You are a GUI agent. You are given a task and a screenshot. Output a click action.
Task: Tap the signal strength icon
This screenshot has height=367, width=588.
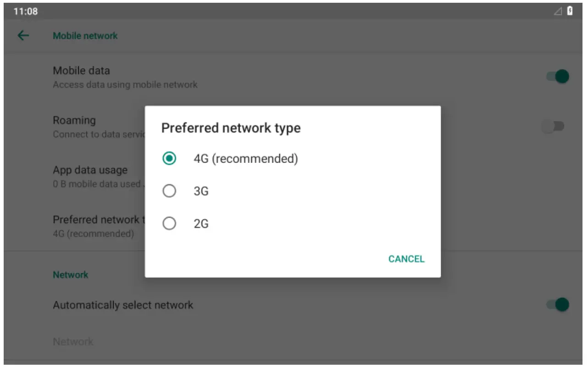pos(558,11)
